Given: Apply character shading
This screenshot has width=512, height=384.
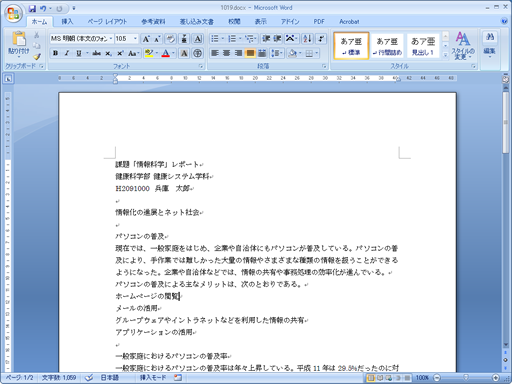Looking at the screenshot, I should point(184,53).
